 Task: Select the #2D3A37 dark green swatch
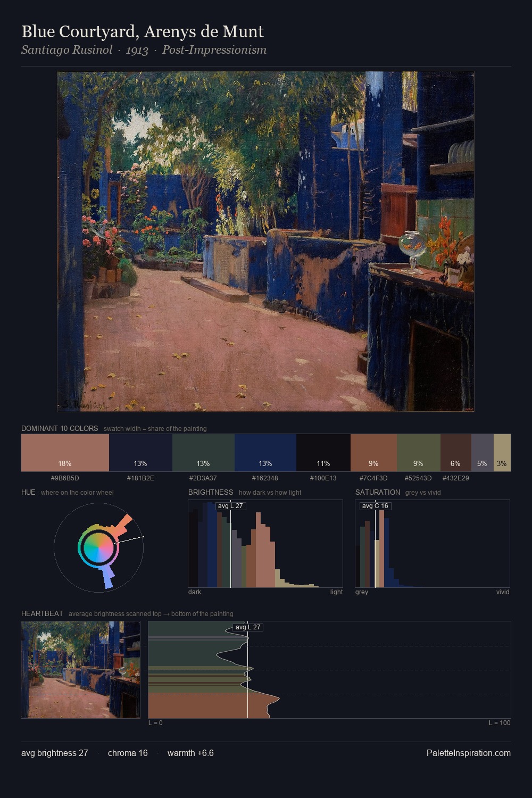203,453
